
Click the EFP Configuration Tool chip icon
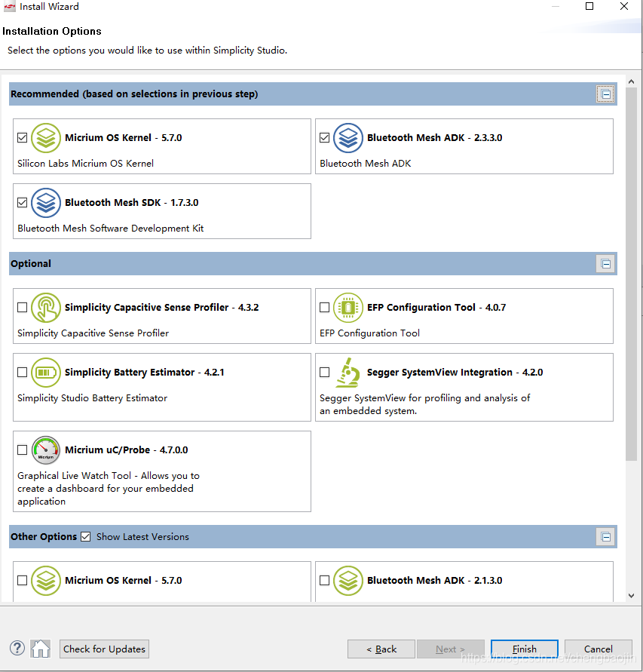(348, 308)
